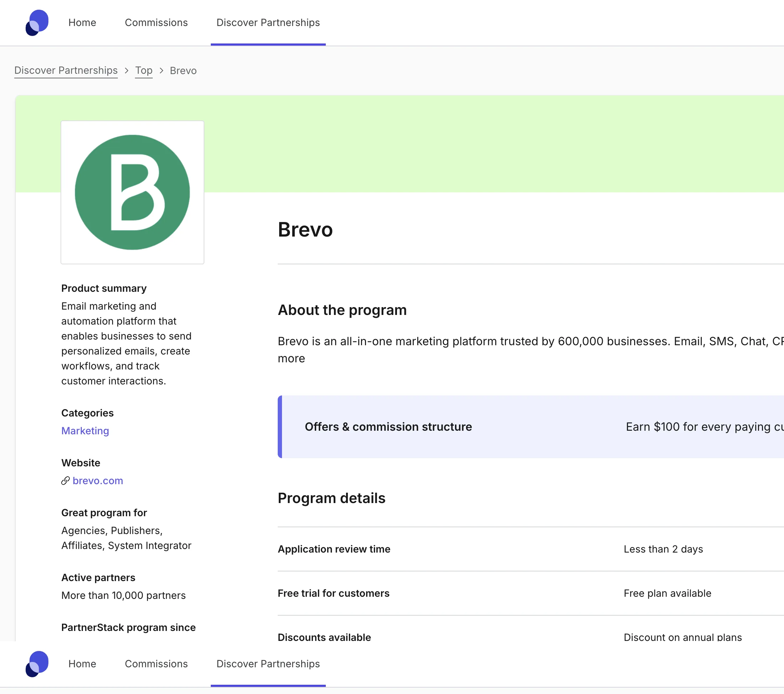The width and height of the screenshot is (784, 694).
Task: Click the Active partners heading
Action: click(98, 578)
